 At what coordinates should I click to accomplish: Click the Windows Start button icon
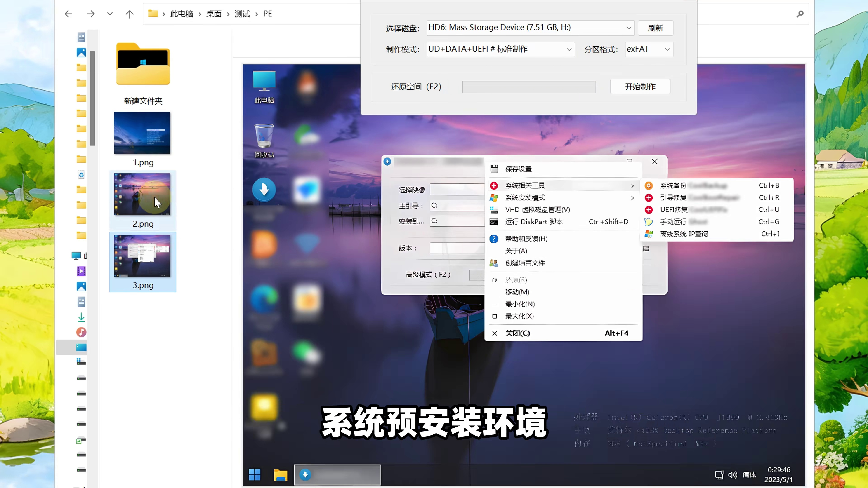click(254, 475)
